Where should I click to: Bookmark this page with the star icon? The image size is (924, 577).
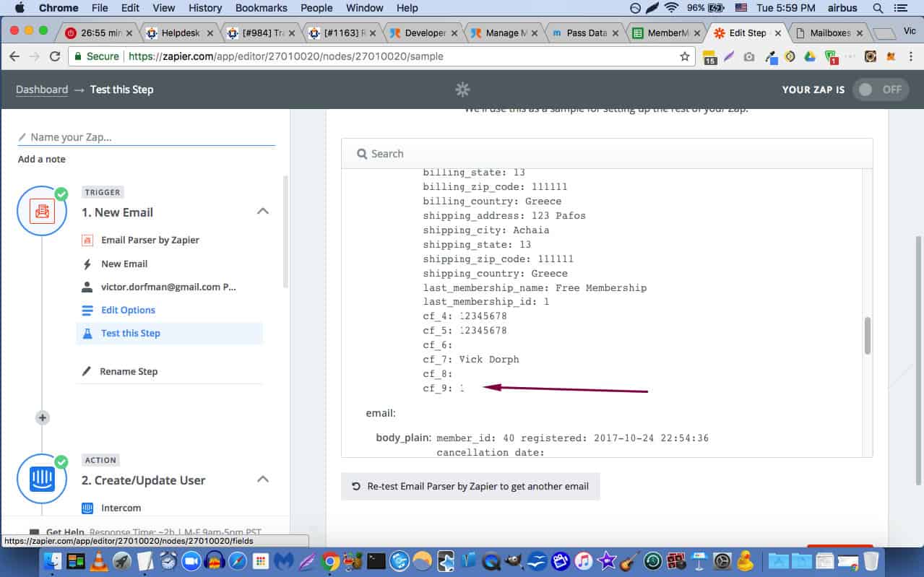[684, 56]
